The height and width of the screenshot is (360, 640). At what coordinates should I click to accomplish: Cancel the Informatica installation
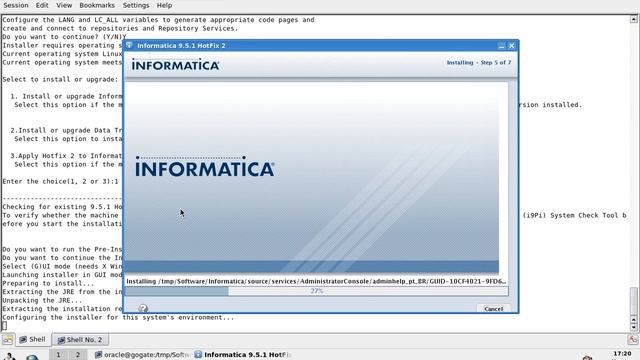[493, 309]
